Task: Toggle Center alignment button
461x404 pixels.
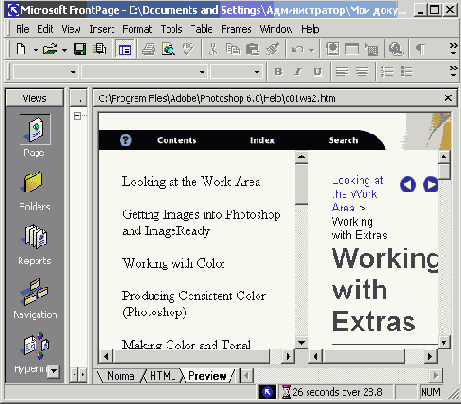Action: tap(362, 72)
